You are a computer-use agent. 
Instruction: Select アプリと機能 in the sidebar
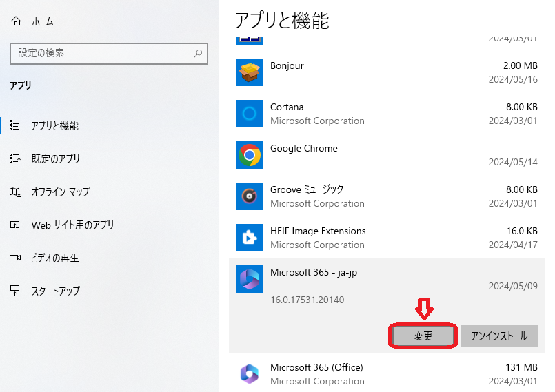click(x=55, y=125)
